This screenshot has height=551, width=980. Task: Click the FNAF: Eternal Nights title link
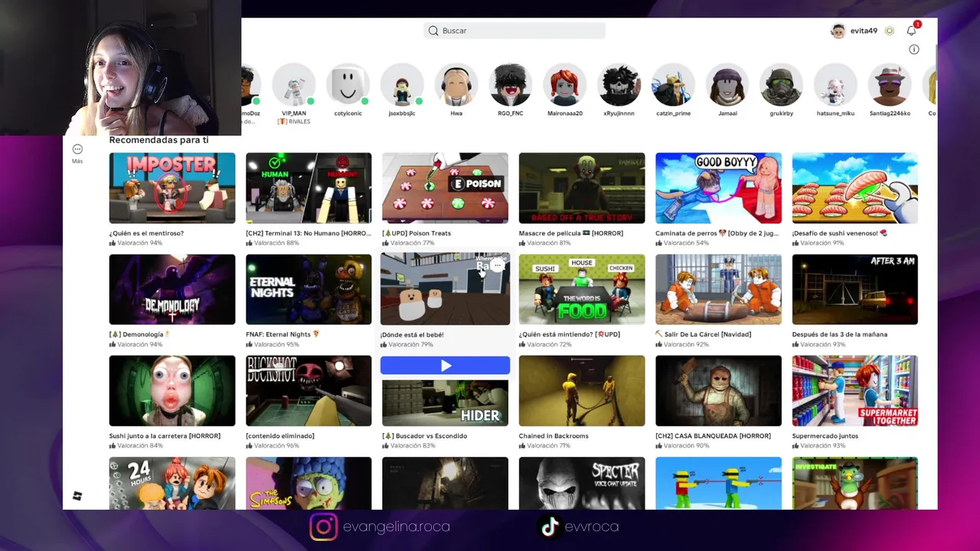283,334
